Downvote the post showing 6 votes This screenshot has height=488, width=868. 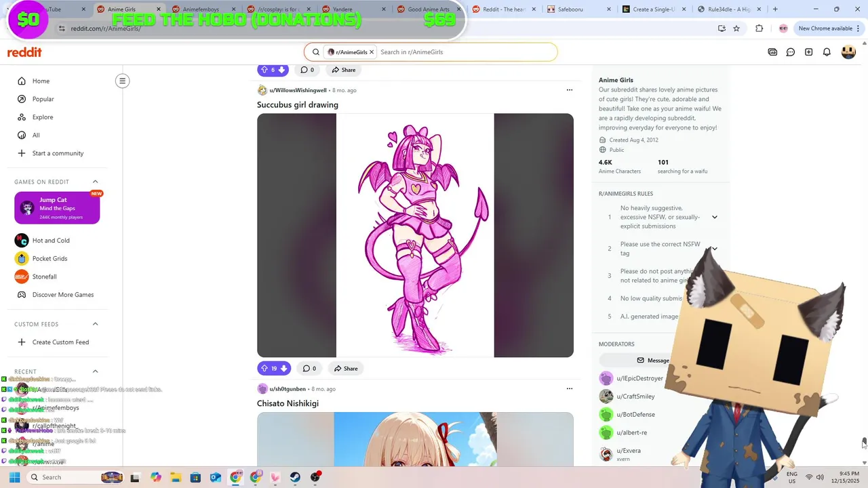281,70
